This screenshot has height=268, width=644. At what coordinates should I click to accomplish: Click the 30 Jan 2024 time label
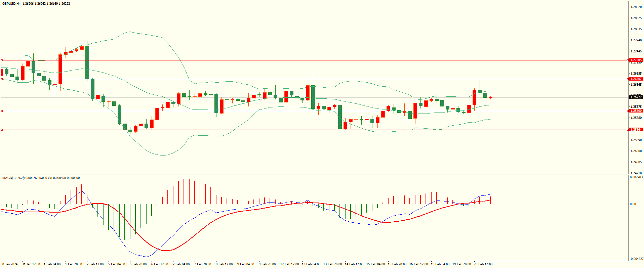tap(9, 264)
